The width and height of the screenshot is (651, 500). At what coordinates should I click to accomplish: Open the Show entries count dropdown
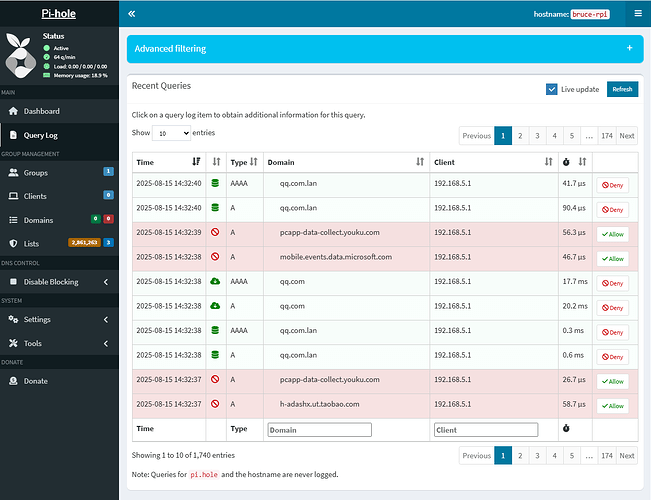[x=172, y=133]
